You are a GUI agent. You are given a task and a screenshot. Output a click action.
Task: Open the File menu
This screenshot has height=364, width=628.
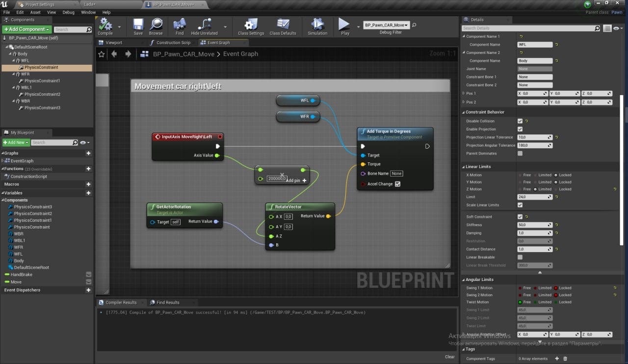[x=6, y=12]
